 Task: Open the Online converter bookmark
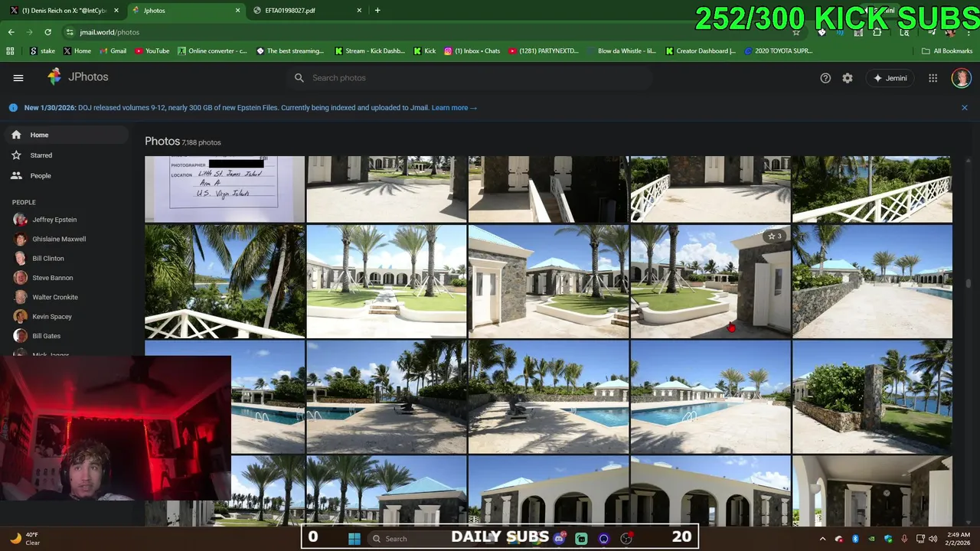[x=213, y=51]
